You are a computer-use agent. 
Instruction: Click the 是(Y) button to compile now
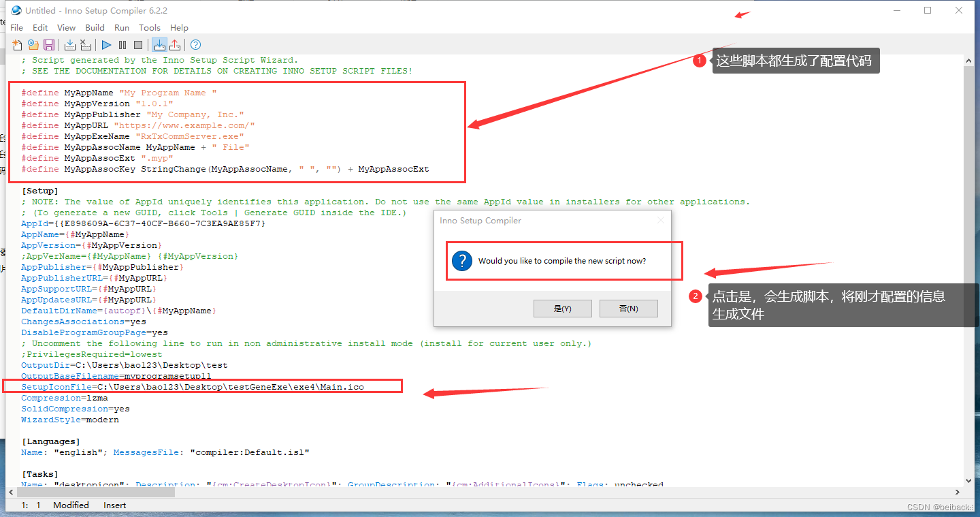pyautogui.click(x=563, y=309)
